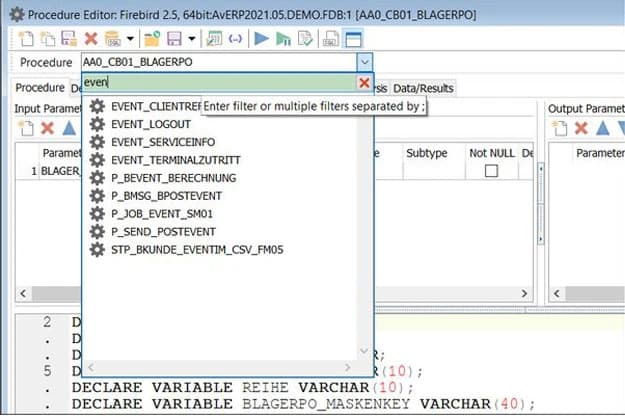Viewport: 625px width, 417px height.
Task: Click the parentheses parameters icon in toolbar
Action: pyautogui.click(x=236, y=39)
